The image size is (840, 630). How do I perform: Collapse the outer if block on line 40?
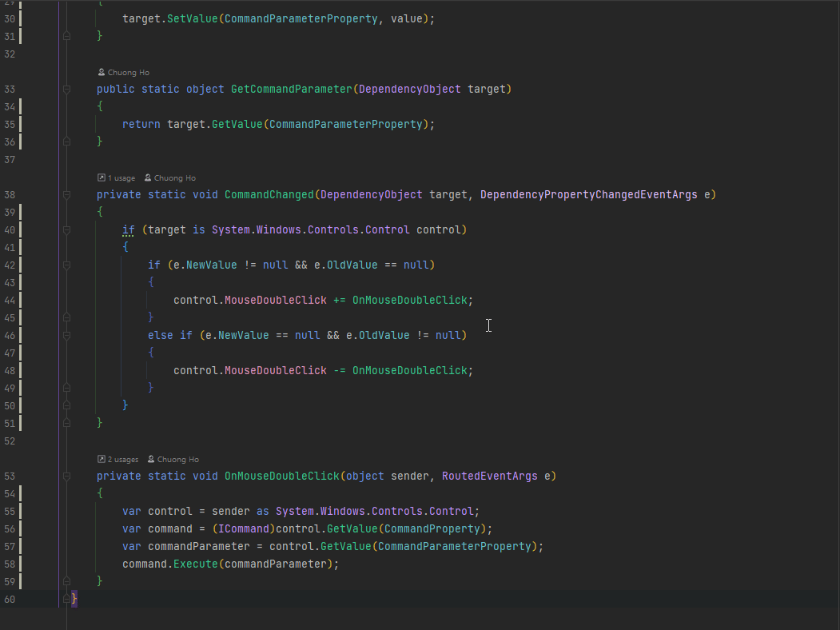click(67, 230)
